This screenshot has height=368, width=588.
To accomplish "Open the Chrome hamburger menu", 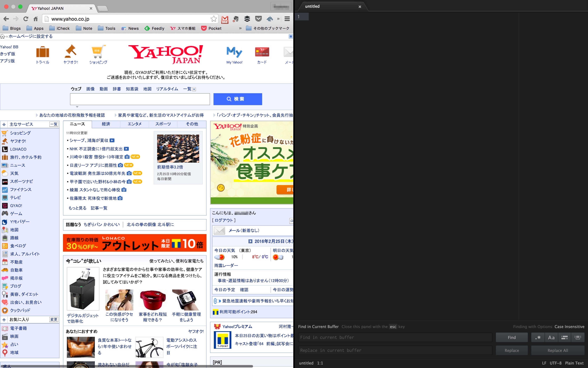I will point(287,19).
